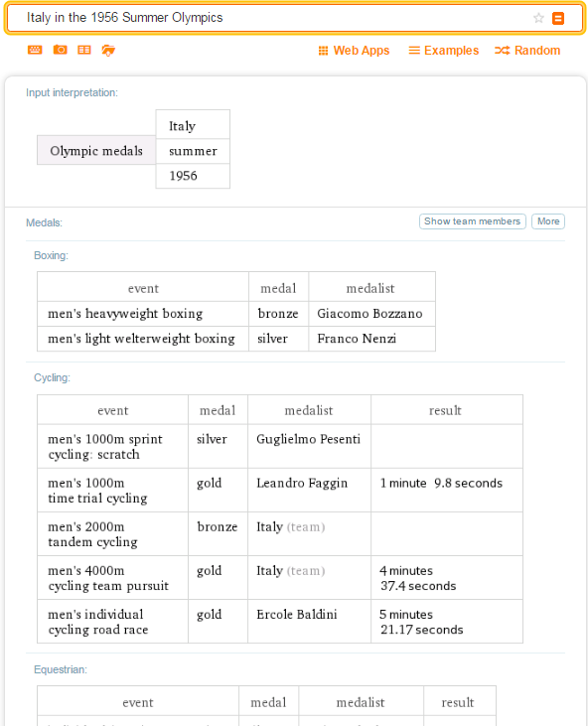Click men's 1000m sprint cycling event

(105, 446)
